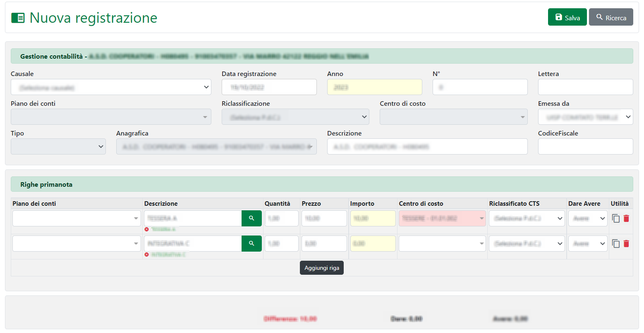Screen dimensions: 644x333
Task: Focus the Data registrazione field
Action: (x=269, y=87)
